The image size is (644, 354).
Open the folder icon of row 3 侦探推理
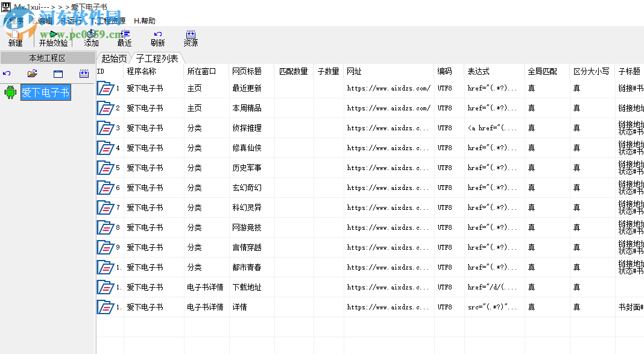106,127
